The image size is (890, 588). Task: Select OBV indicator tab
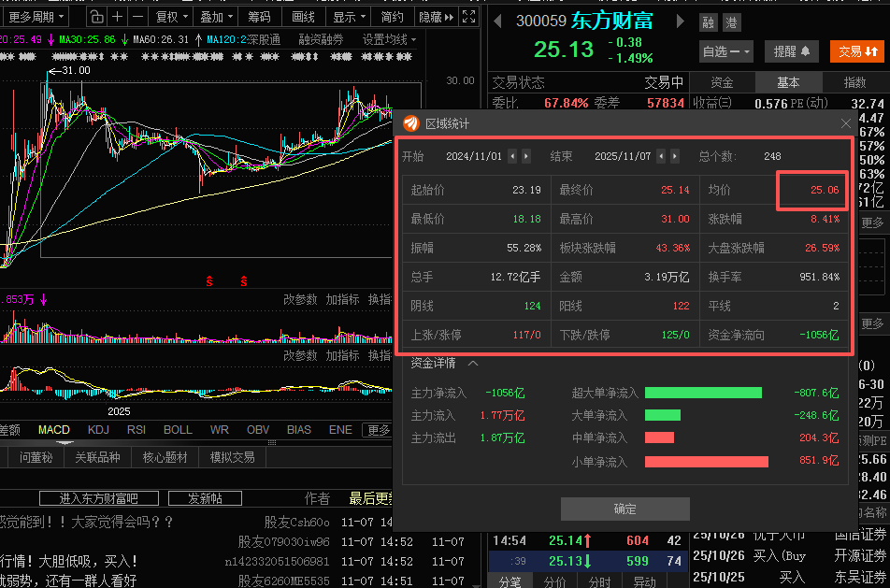pos(258,430)
